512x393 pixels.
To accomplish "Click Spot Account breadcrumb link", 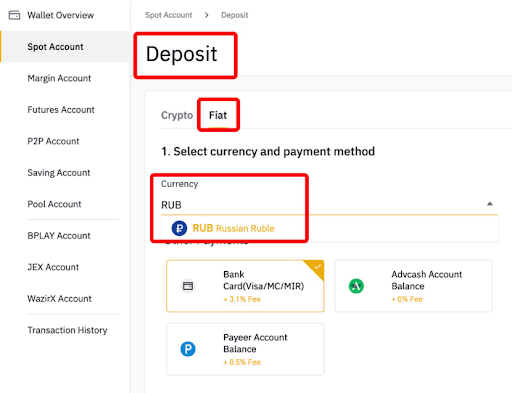I will point(169,15).
